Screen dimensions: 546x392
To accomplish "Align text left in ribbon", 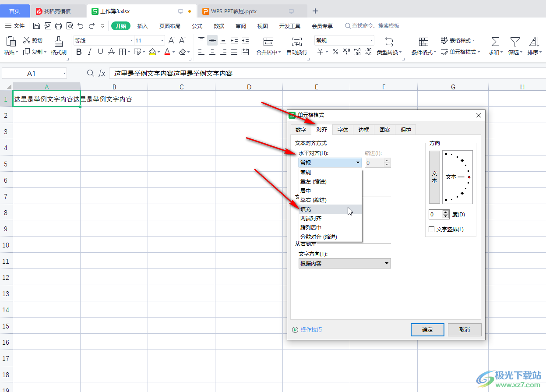I will [x=201, y=52].
